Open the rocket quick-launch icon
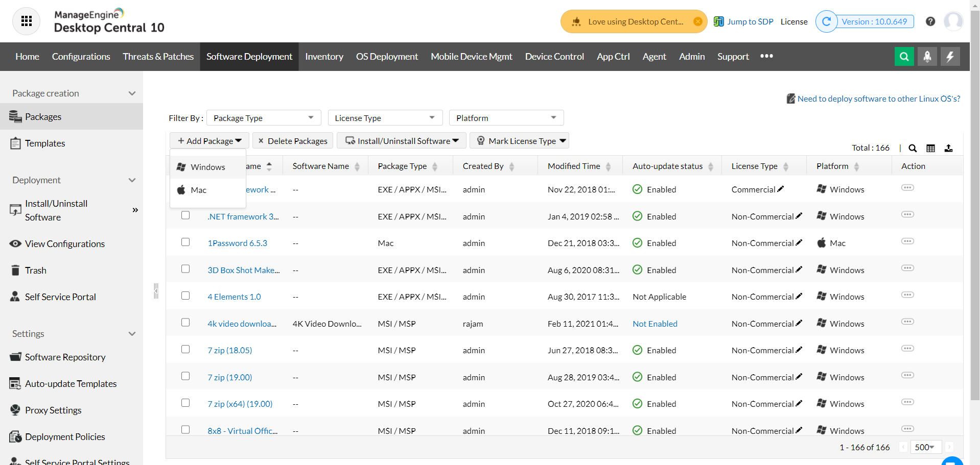This screenshot has height=465, width=980. (927, 57)
